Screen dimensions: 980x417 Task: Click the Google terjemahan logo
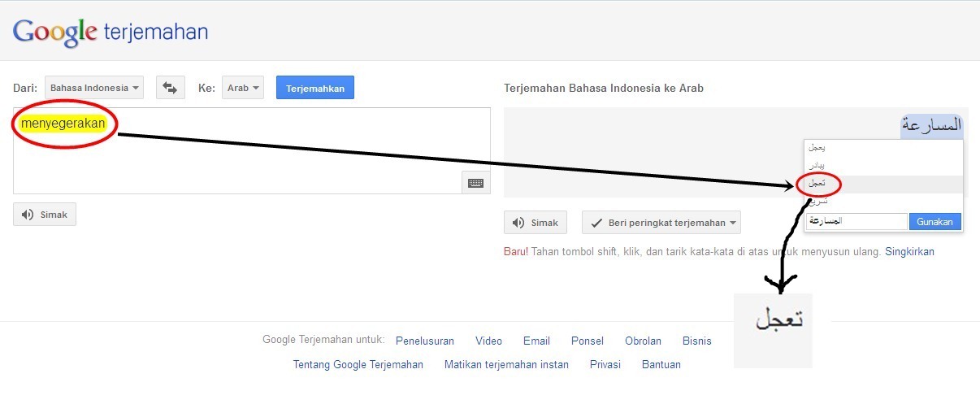pos(111,32)
